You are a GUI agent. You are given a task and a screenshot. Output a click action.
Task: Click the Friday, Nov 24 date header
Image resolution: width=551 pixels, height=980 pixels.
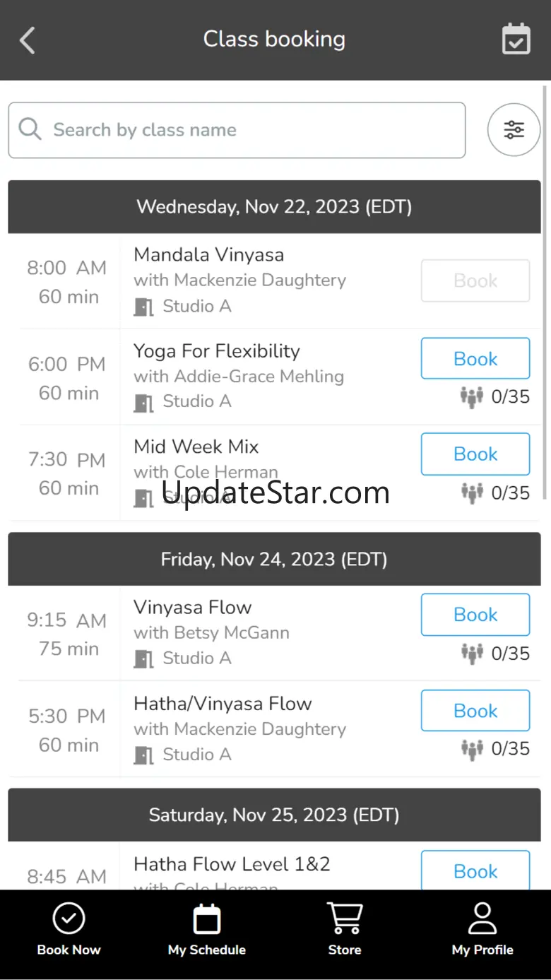(x=274, y=559)
